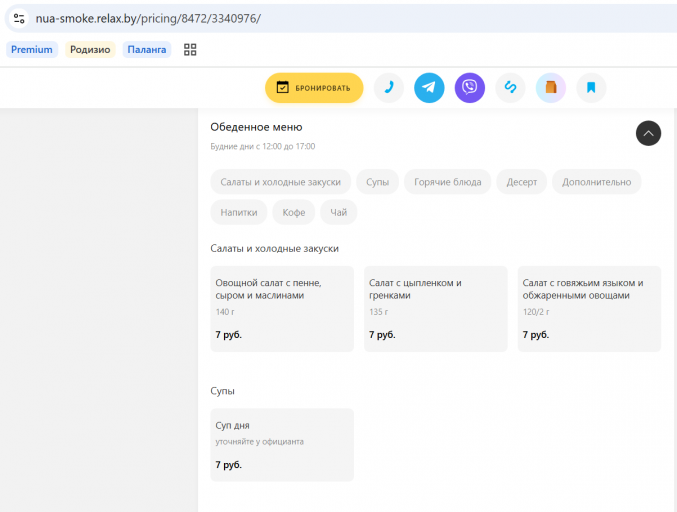
Task: Open Салат с цыпленком и гренками card
Action: (x=436, y=309)
